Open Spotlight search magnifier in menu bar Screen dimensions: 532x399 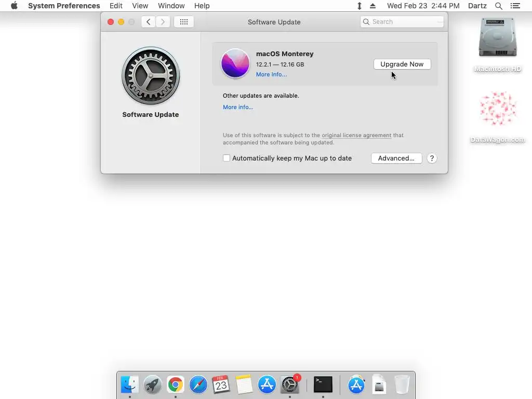[498, 6]
